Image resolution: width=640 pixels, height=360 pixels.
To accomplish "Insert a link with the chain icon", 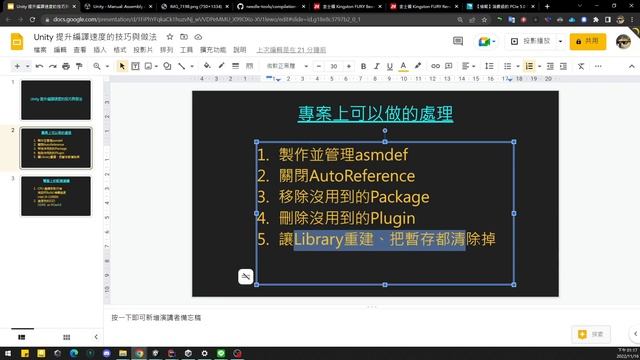I will [x=436, y=66].
